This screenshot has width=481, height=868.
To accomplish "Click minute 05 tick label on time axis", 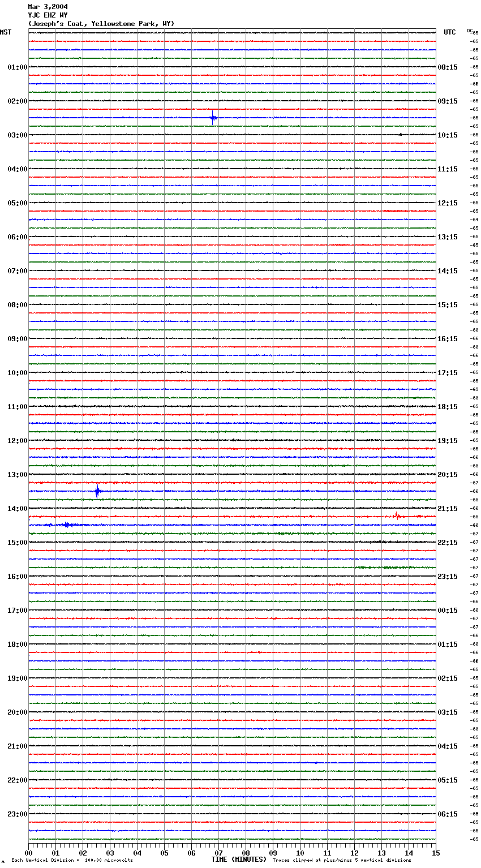I will click(x=164, y=853).
